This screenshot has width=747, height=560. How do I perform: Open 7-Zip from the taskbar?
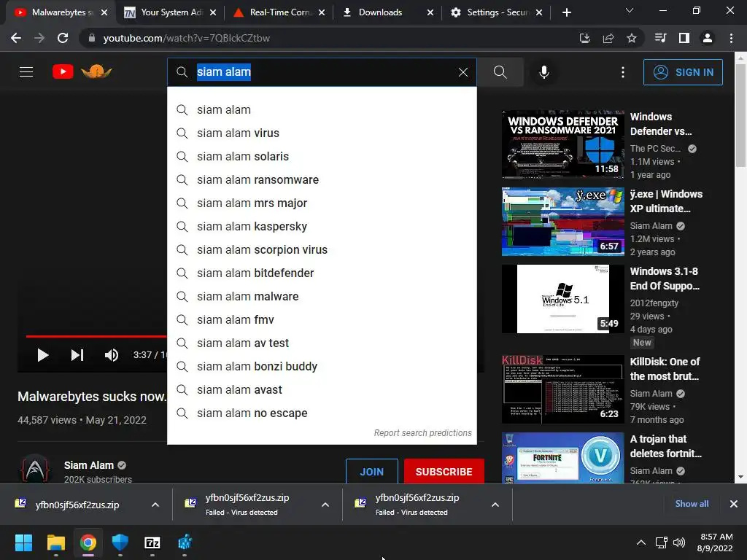152,542
